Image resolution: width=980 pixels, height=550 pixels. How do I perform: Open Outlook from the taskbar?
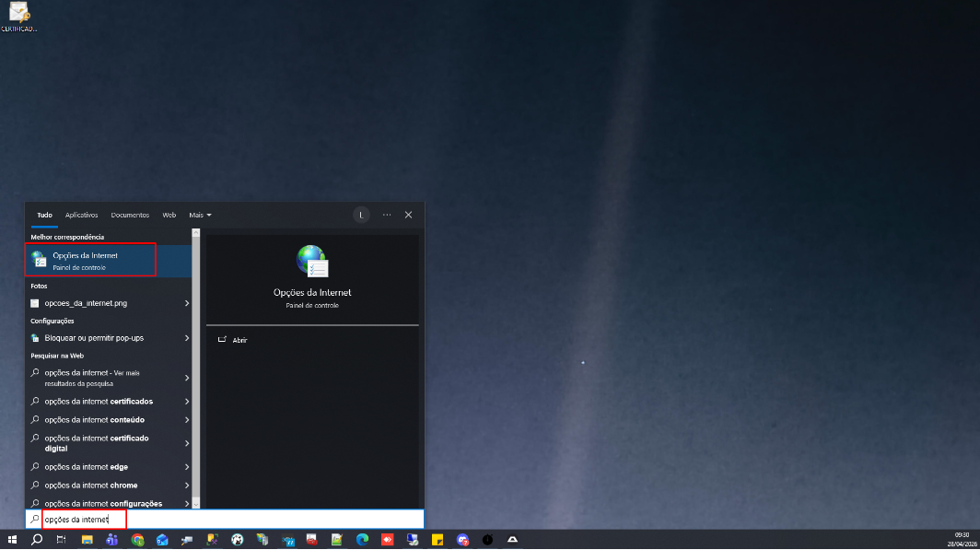[162, 539]
